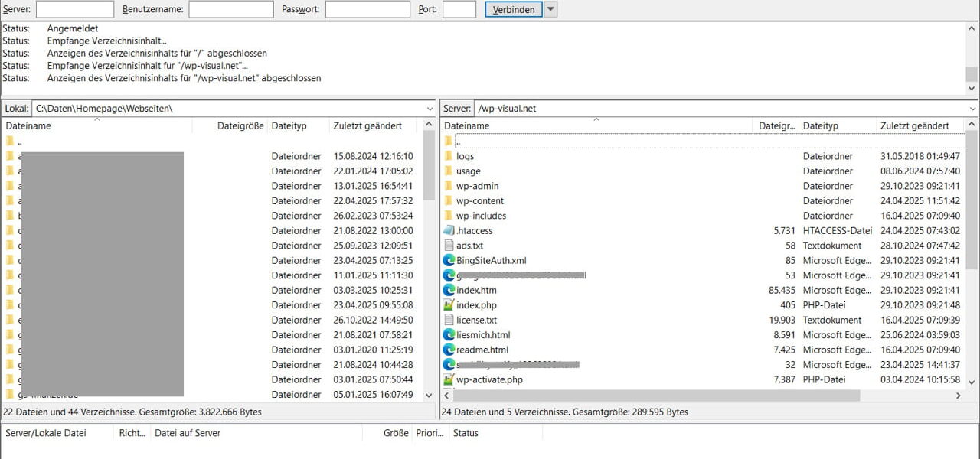The image size is (980, 459).
Task: Select the wp-content folder icon
Action: [449, 201]
